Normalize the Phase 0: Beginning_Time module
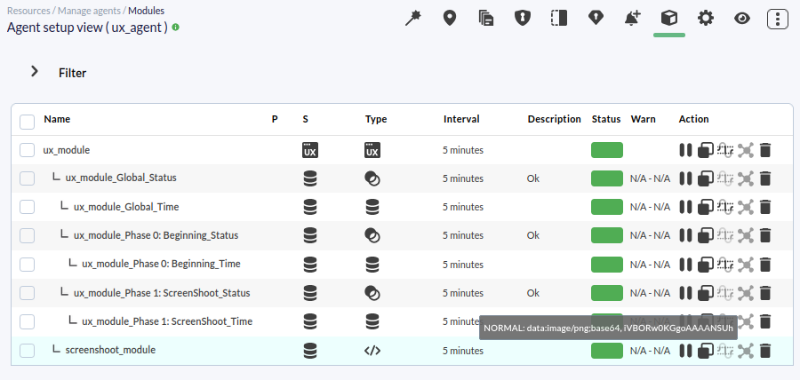 point(725,264)
